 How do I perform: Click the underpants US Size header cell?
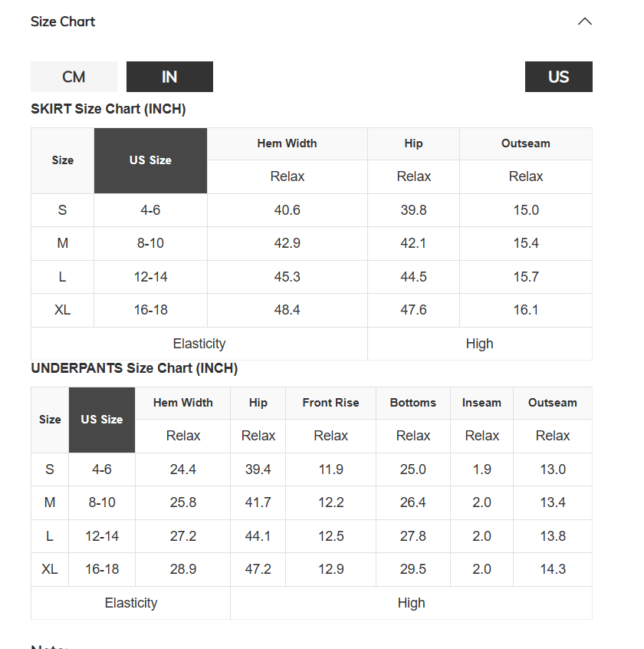point(102,420)
